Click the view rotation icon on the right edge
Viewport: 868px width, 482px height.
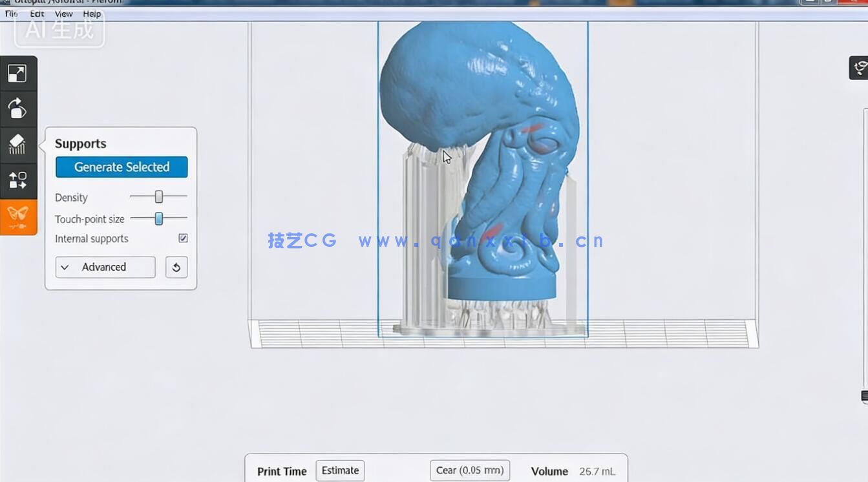(x=860, y=67)
